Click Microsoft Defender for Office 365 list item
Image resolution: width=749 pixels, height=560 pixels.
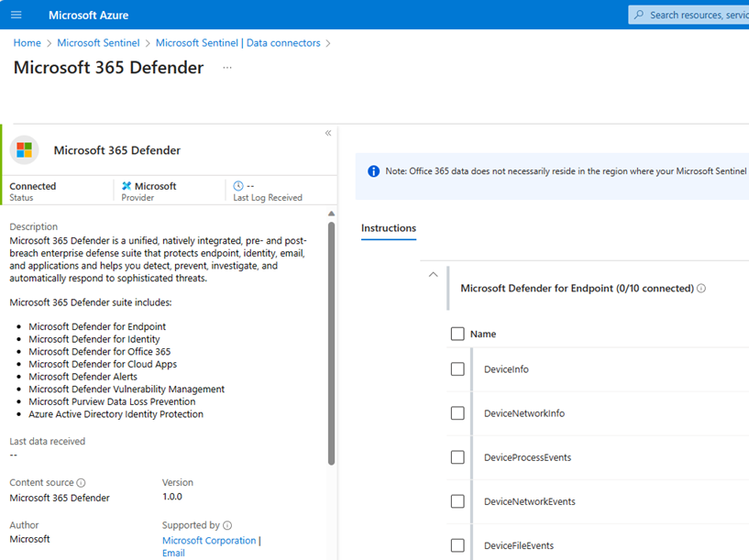[99, 351]
